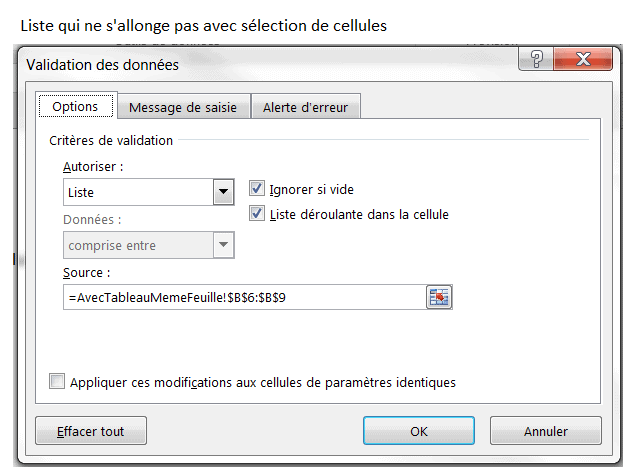Uncheck the Ignorer si vide checkbox
Screen dimensions: 640x474
pyautogui.click(x=257, y=189)
